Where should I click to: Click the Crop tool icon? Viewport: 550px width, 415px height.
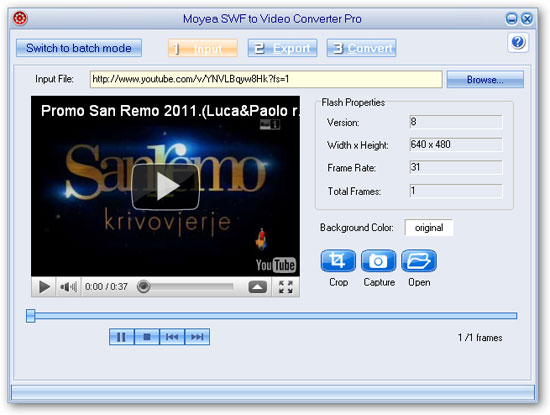(x=338, y=261)
